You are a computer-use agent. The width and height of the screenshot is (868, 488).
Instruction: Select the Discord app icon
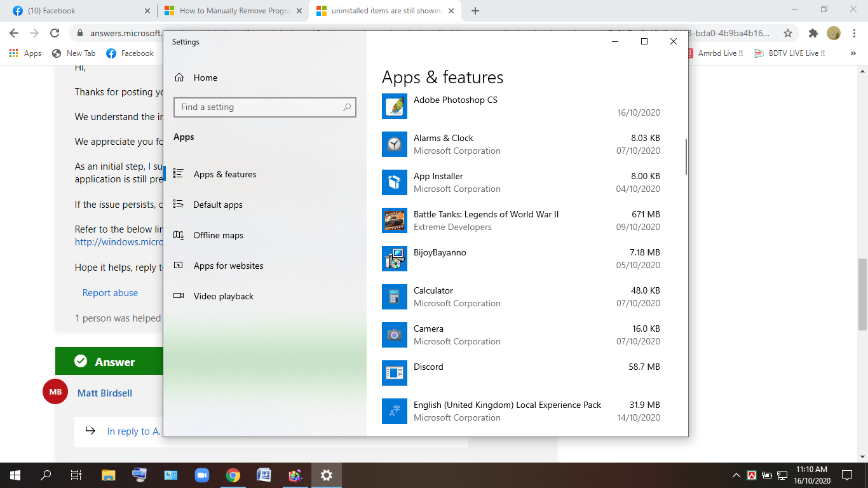pyautogui.click(x=394, y=373)
